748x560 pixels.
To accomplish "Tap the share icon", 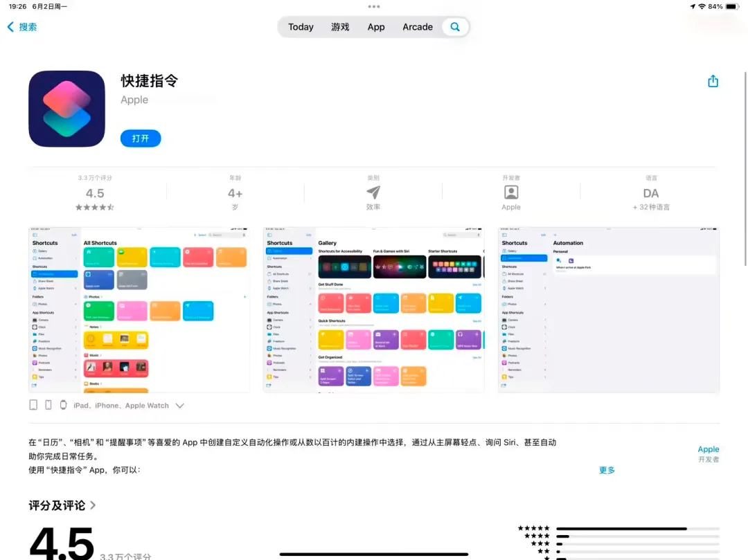I will click(x=713, y=81).
